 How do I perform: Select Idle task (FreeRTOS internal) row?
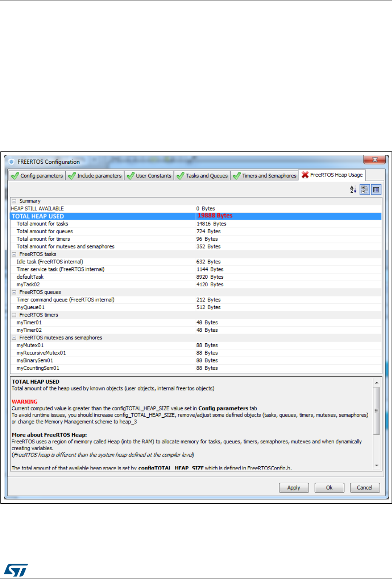pyautogui.click(x=196, y=262)
